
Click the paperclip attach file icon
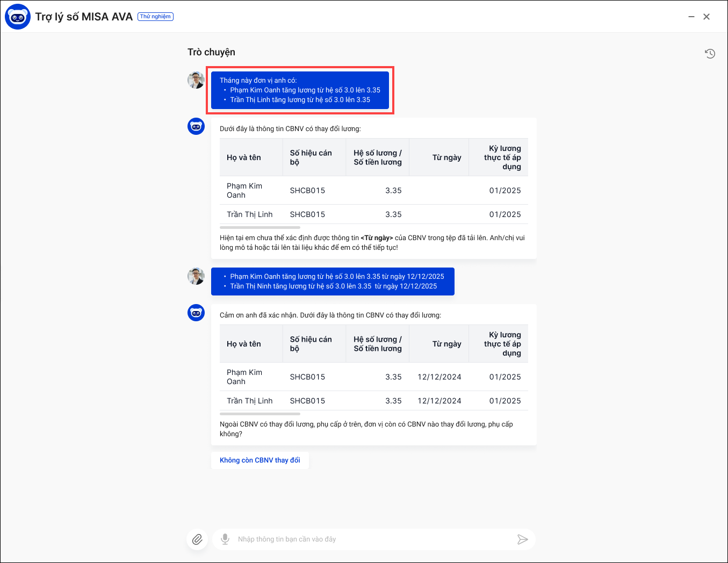(x=197, y=539)
